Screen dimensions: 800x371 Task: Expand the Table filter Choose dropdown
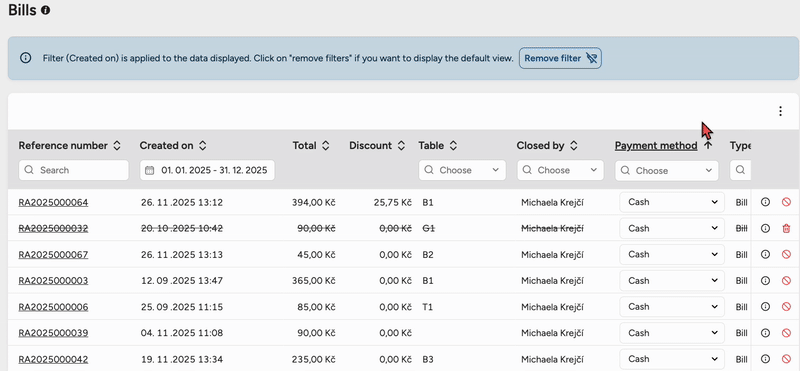click(x=462, y=170)
